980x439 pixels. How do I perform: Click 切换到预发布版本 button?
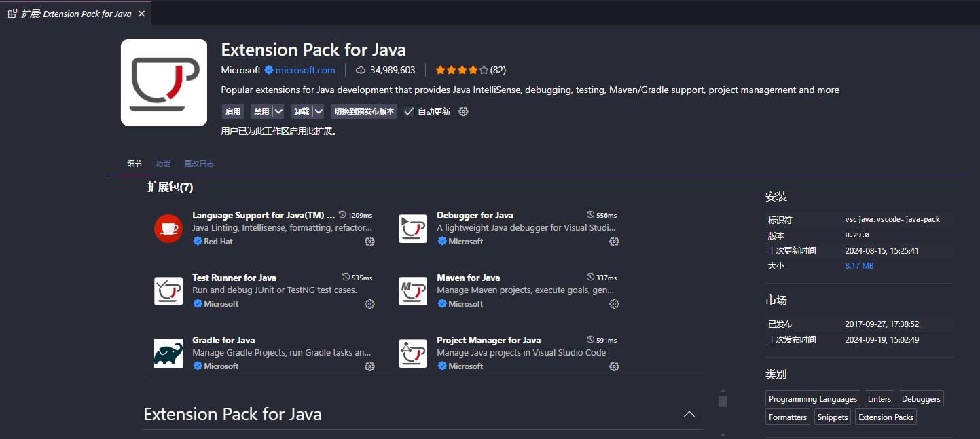point(364,111)
